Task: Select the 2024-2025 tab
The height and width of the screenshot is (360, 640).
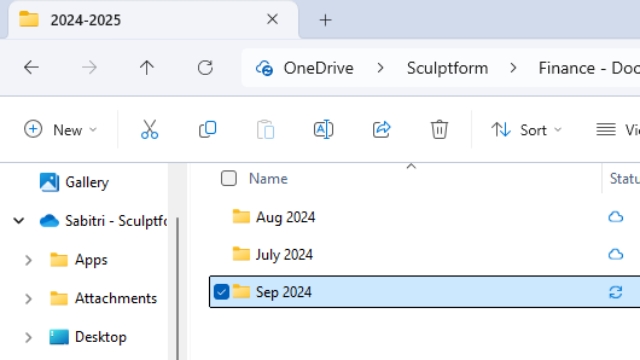Action: [x=153, y=20]
